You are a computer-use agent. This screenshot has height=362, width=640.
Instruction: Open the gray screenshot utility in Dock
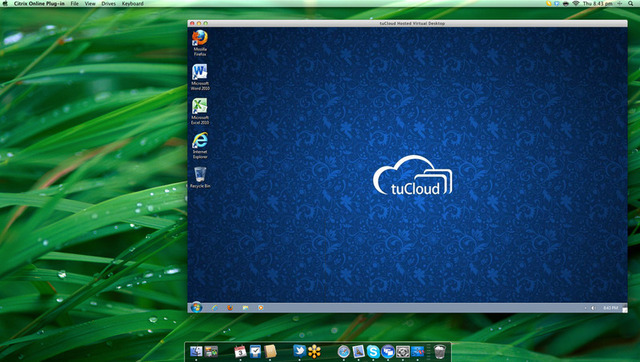click(403, 351)
